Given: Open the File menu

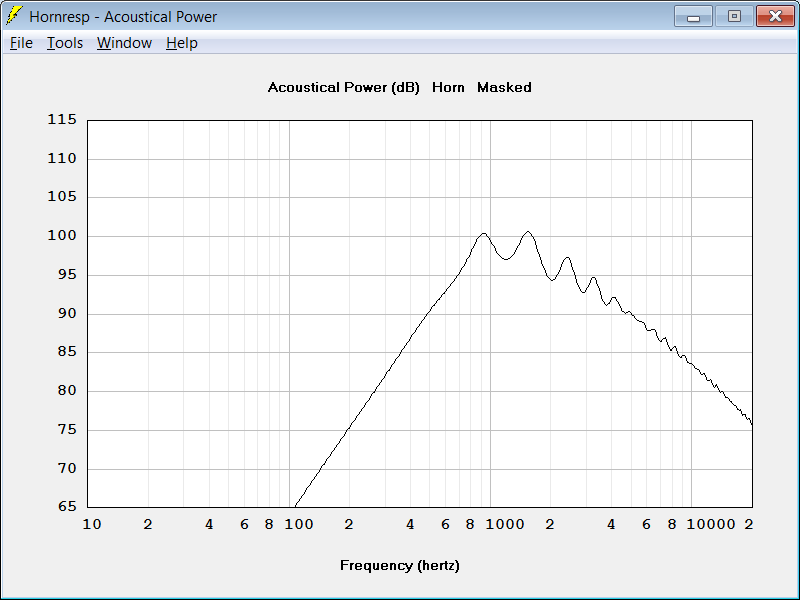Looking at the screenshot, I should click(x=21, y=43).
